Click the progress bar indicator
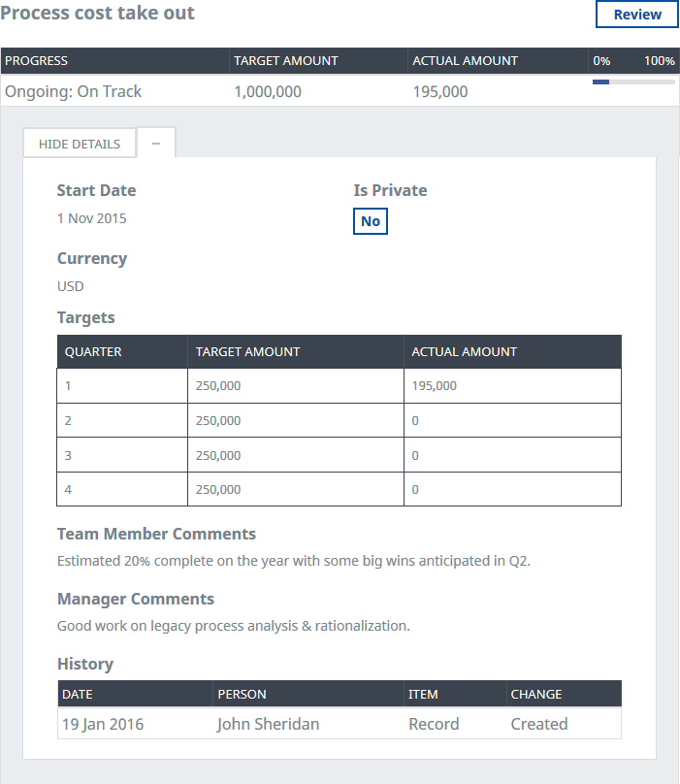 (x=633, y=82)
